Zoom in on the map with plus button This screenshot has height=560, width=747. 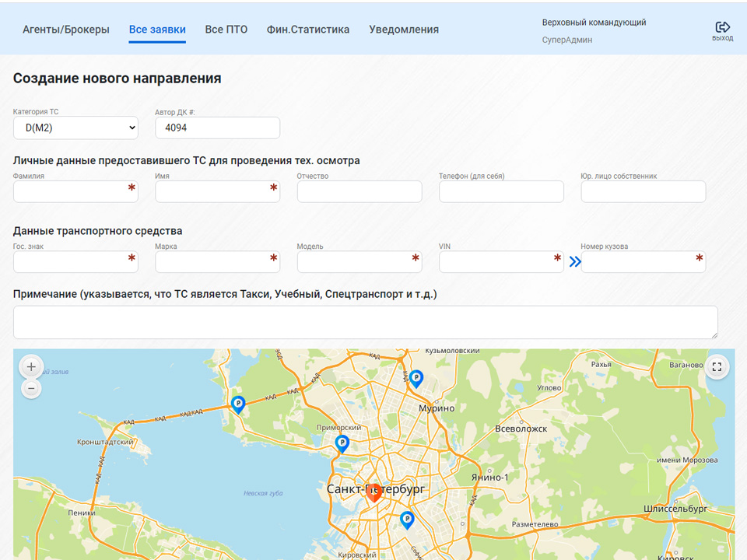point(31,366)
